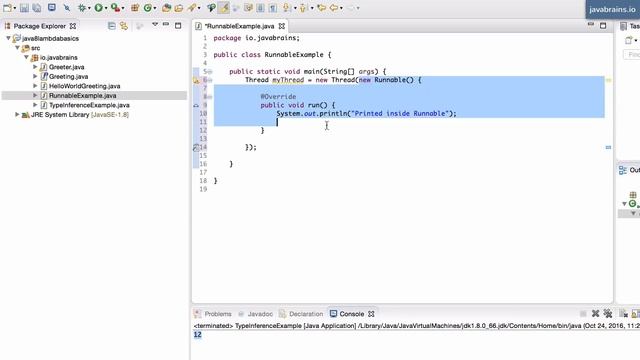Expand the Greeter.java tree node
Image resolution: width=640 pixels, height=360 pixels.
point(35,67)
